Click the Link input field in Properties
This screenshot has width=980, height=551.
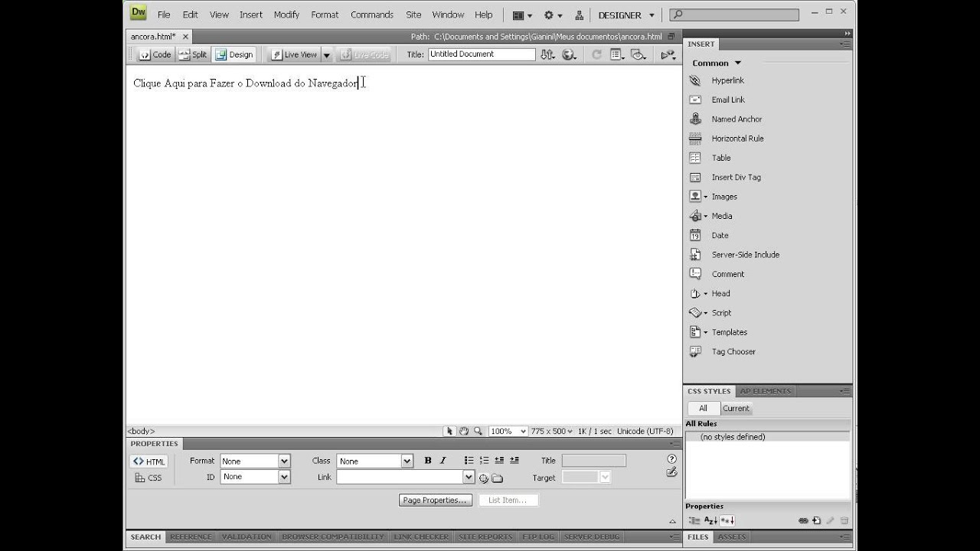point(400,477)
